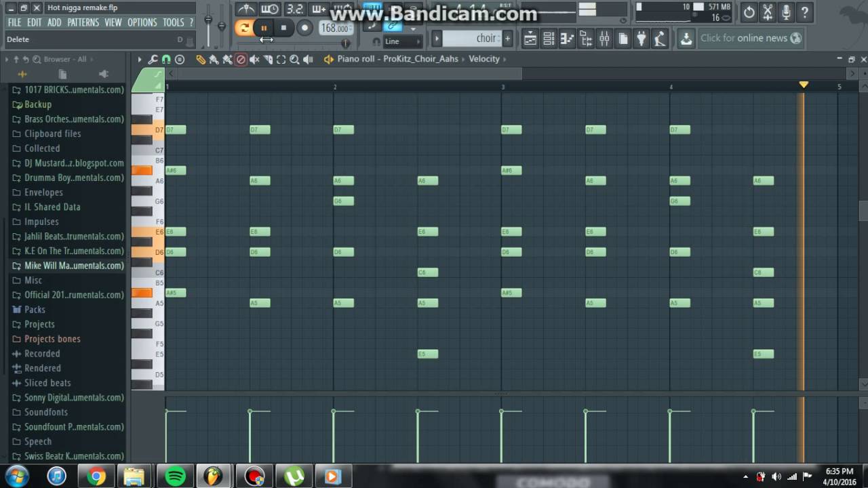Open the project files page icon

(x=623, y=39)
